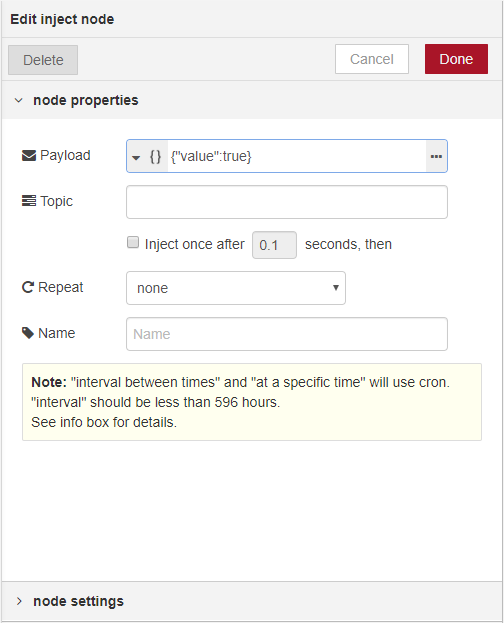Click the Delete button
This screenshot has width=504, height=623.
coord(43,60)
